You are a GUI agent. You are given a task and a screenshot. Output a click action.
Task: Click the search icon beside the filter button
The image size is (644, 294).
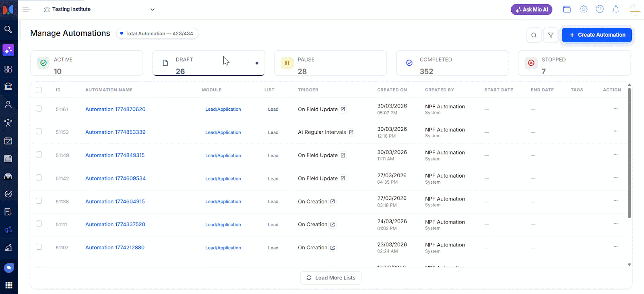[534, 35]
